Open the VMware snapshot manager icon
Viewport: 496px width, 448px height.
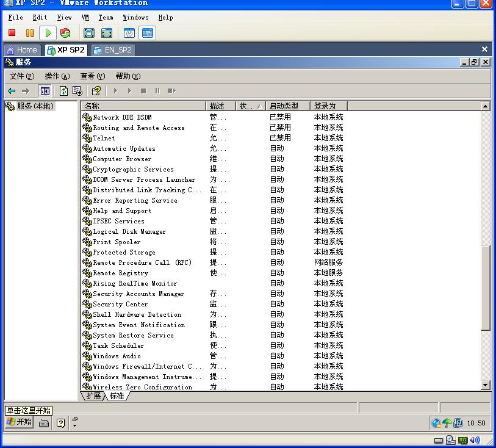coord(129,33)
